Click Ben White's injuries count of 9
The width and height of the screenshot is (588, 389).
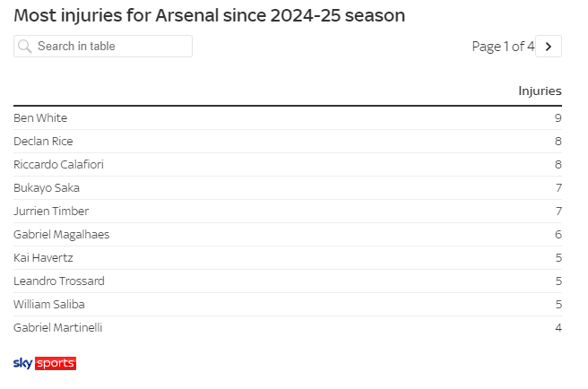[558, 118]
